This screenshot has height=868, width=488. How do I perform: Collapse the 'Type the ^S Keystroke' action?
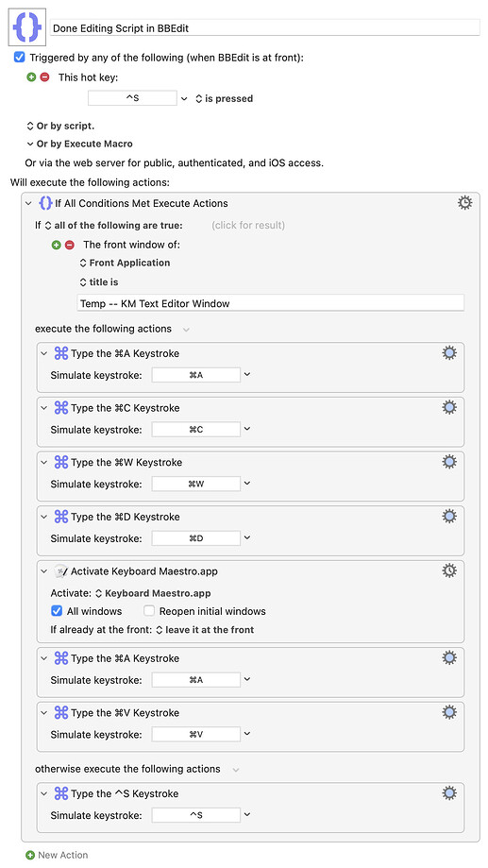(44, 793)
